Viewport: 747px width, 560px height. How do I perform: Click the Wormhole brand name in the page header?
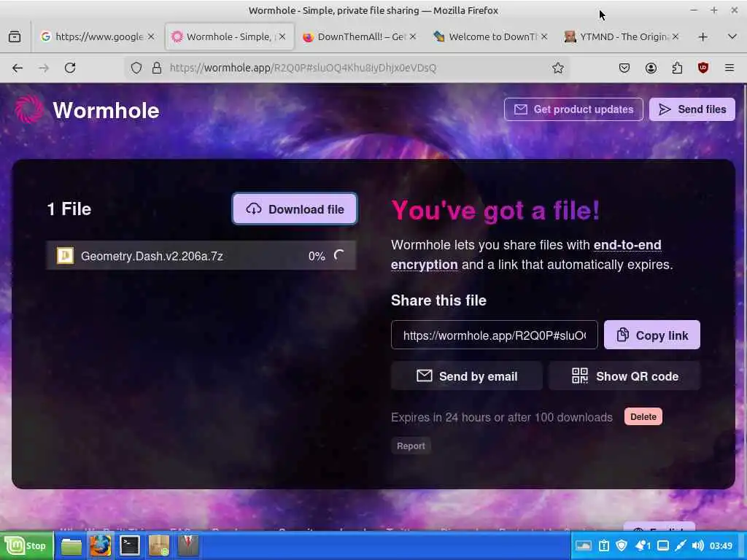point(106,111)
